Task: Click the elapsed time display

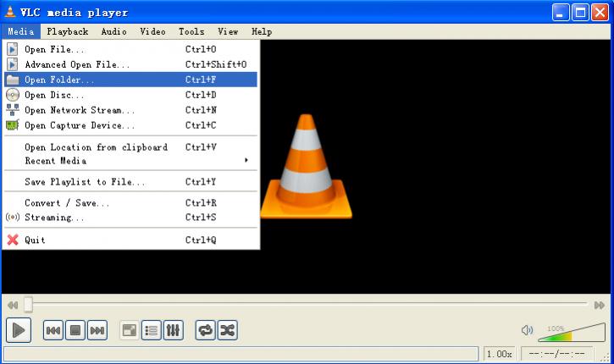Action: point(556,354)
